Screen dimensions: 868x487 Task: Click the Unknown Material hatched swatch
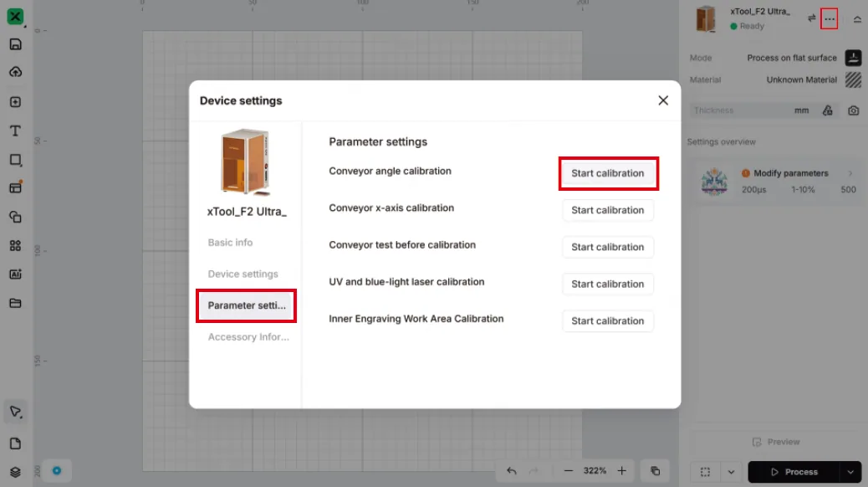coord(853,79)
